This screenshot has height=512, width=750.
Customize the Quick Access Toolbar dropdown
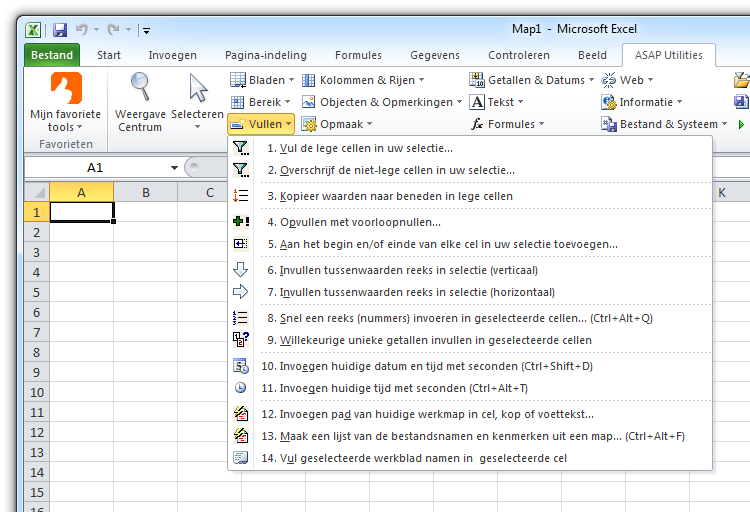146,31
